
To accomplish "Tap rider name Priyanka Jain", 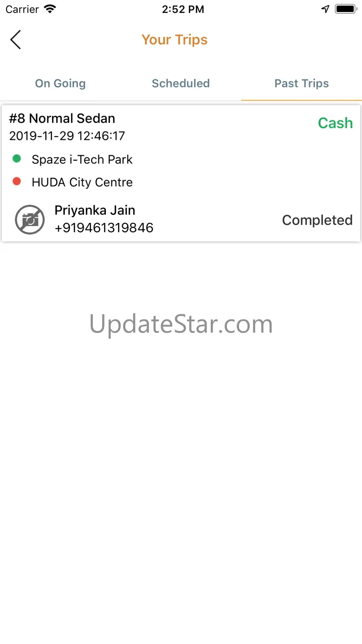I will point(95,210).
